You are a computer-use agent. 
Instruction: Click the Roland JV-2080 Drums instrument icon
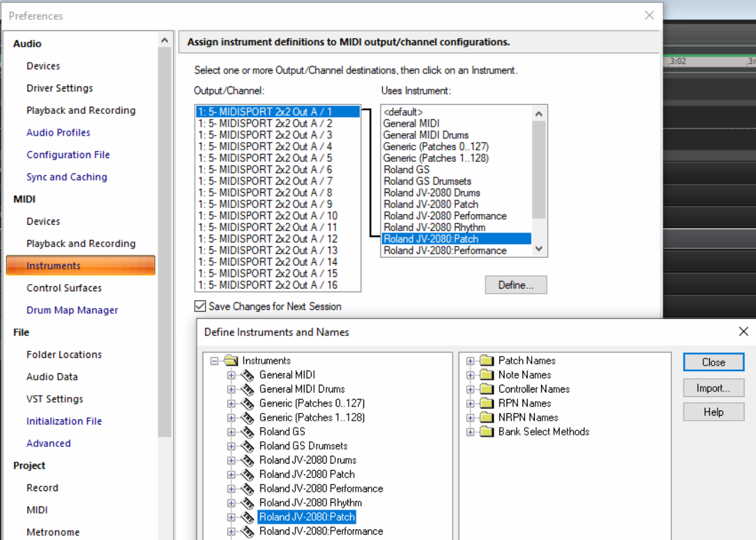(248, 461)
